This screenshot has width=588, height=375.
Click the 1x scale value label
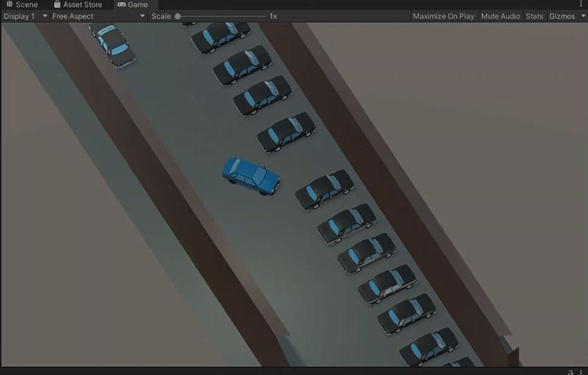(273, 16)
